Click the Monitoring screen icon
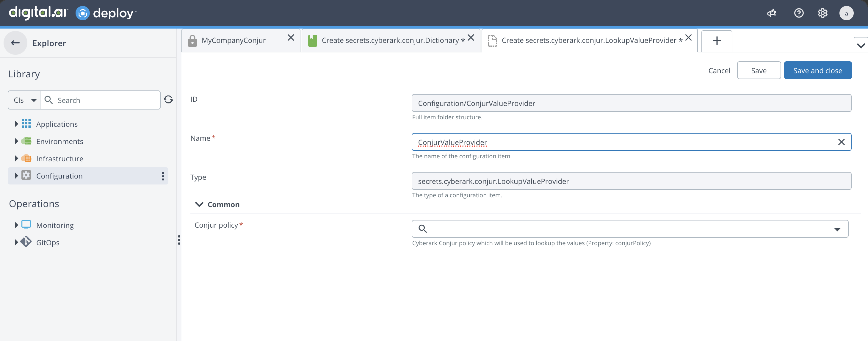Image resolution: width=868 pixels, height=341 pixels. pos(26,225)
